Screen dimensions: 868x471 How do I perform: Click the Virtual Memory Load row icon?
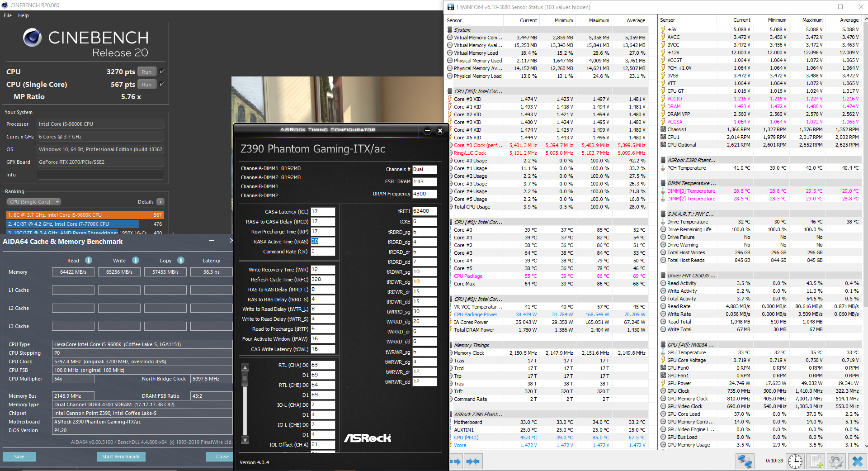(450, 53)
